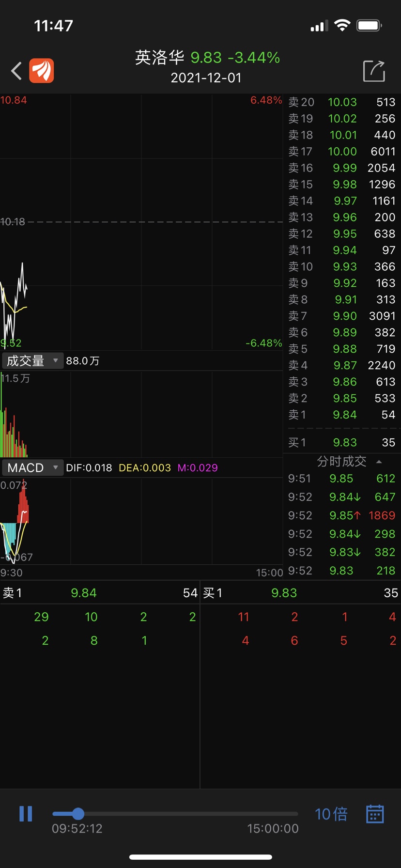The image size is (401, 868).
Task: Tap the 卖1 row at 9.84 in order book
Action: click(342, 415)
